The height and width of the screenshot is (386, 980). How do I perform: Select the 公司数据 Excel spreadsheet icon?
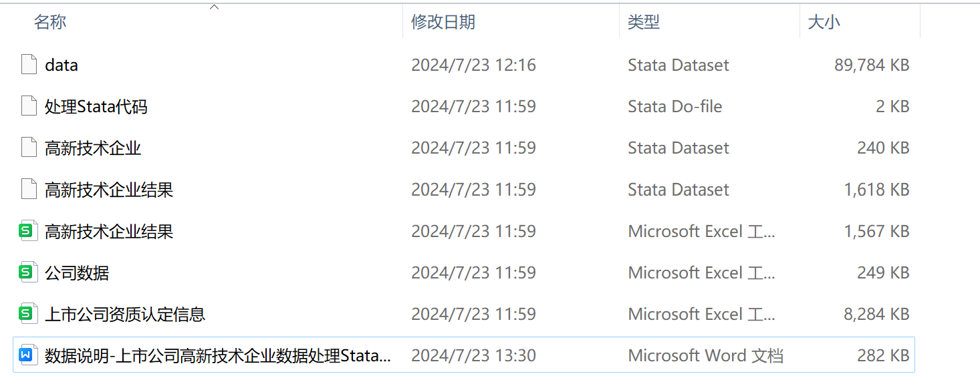(x=27, y=272)
